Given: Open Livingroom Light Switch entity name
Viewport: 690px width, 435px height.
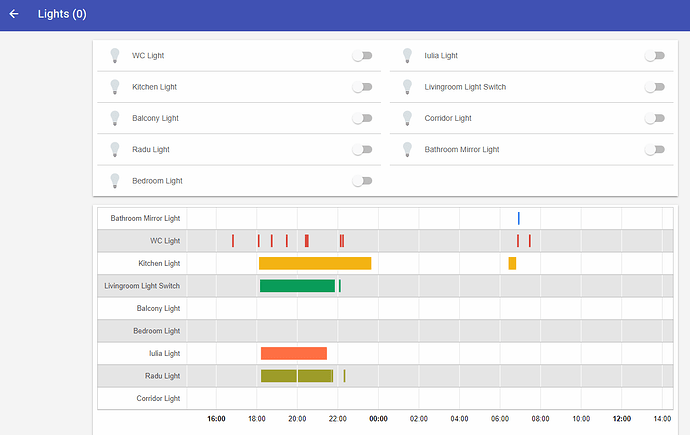Looking at the screenshot, I should point(465,87).
